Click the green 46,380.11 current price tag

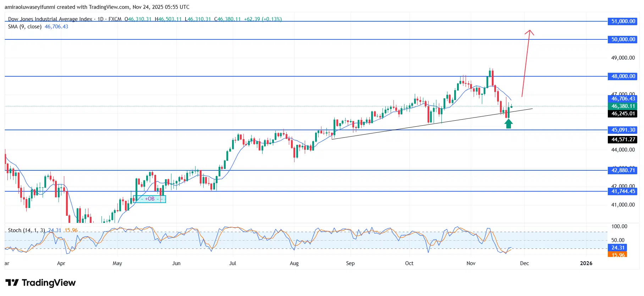tap(623, 106)
